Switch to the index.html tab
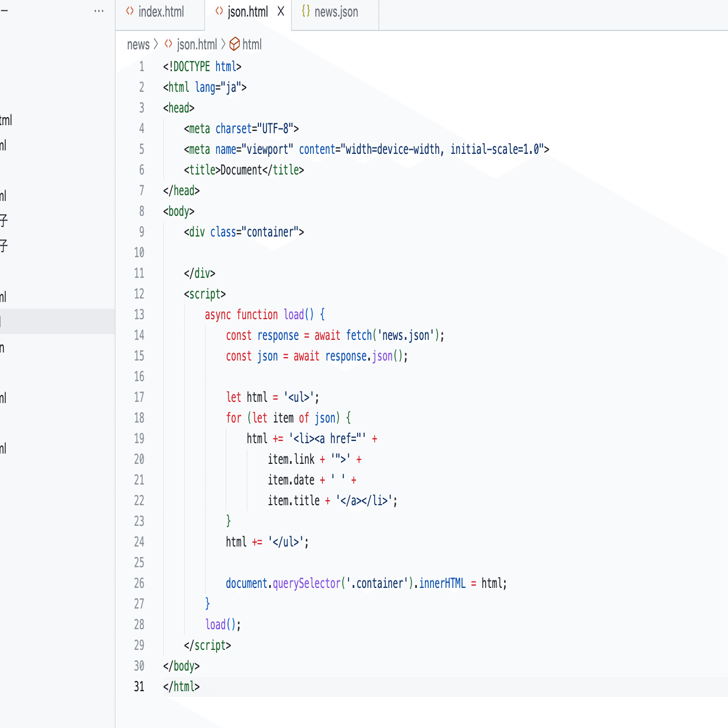728x728 pixels. coord(161,12)
